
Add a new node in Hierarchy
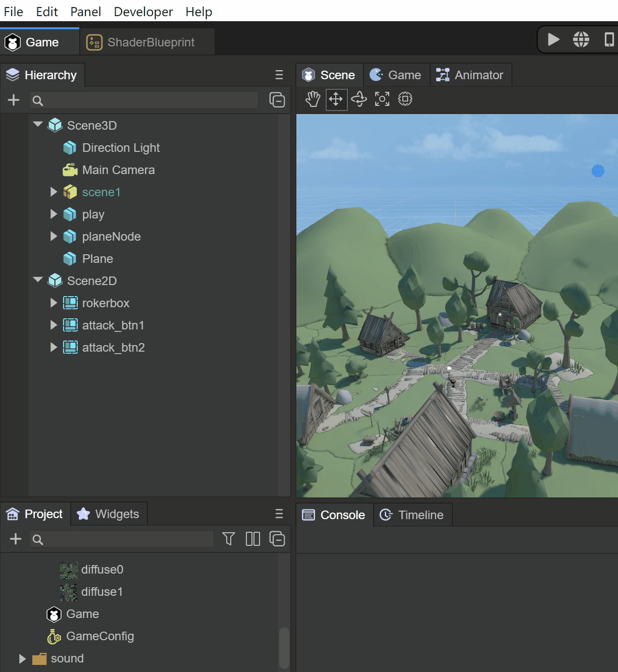(14, 100)
